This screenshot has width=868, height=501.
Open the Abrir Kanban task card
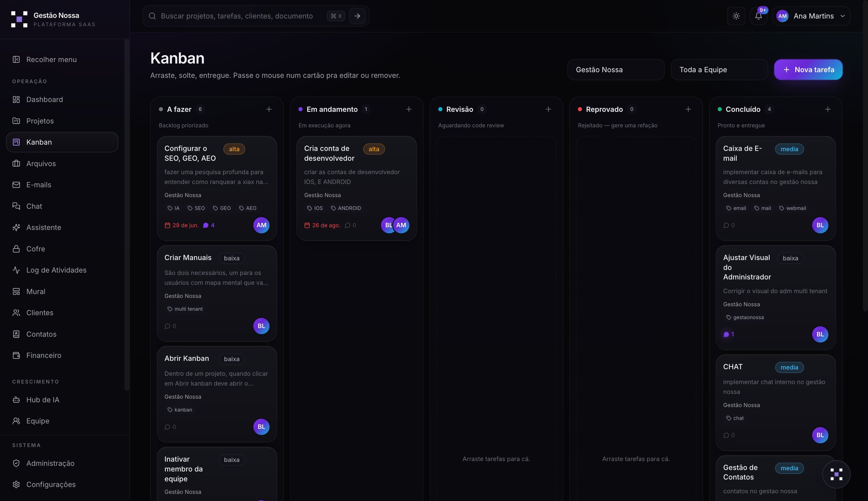tap(217, 394)
